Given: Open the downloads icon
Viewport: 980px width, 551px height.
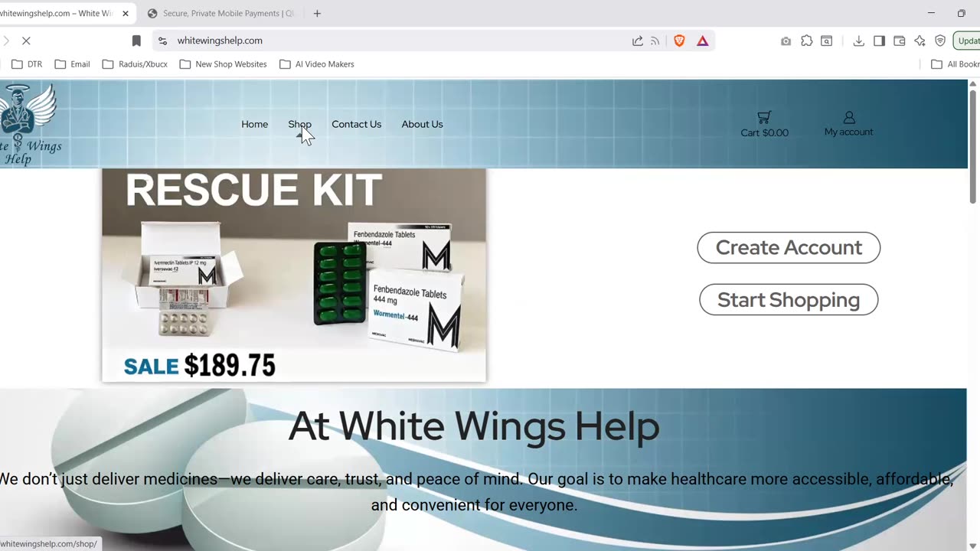Looking at the screenshot, I should 859,41.
